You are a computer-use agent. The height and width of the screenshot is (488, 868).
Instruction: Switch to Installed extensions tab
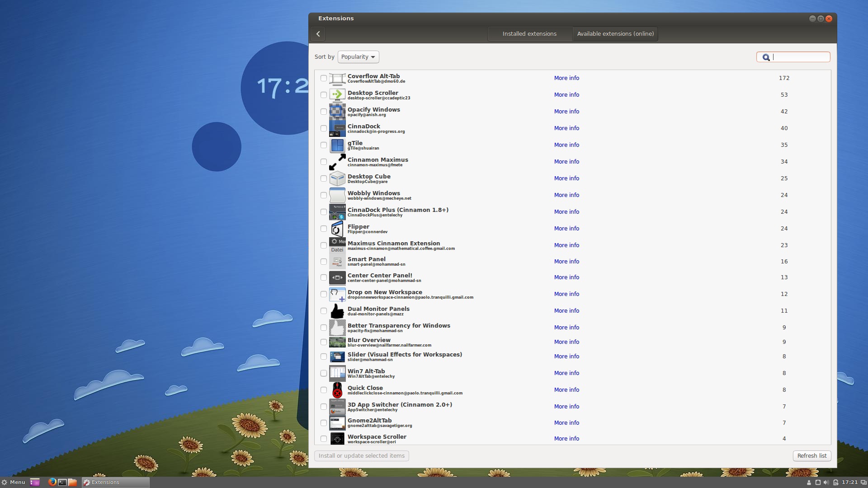529,34
